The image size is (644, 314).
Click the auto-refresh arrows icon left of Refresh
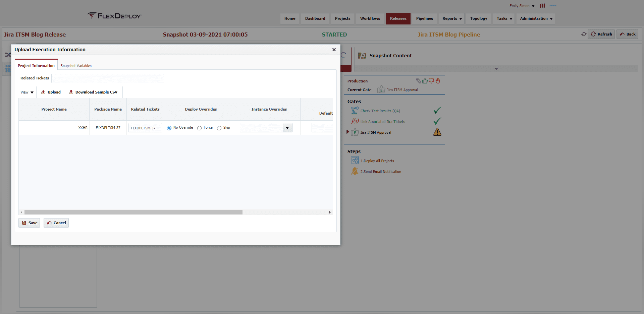(x=584, y=34)
